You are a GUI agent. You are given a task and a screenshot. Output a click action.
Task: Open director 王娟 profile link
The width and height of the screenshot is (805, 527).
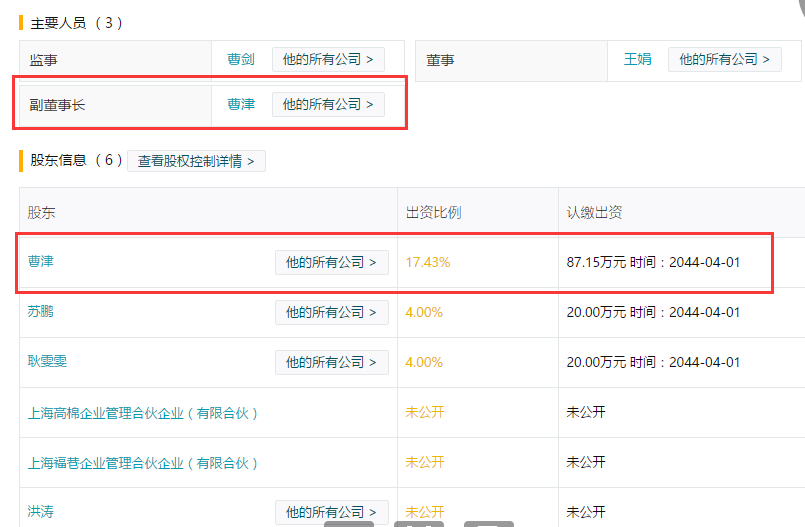(x=637, y=60)
